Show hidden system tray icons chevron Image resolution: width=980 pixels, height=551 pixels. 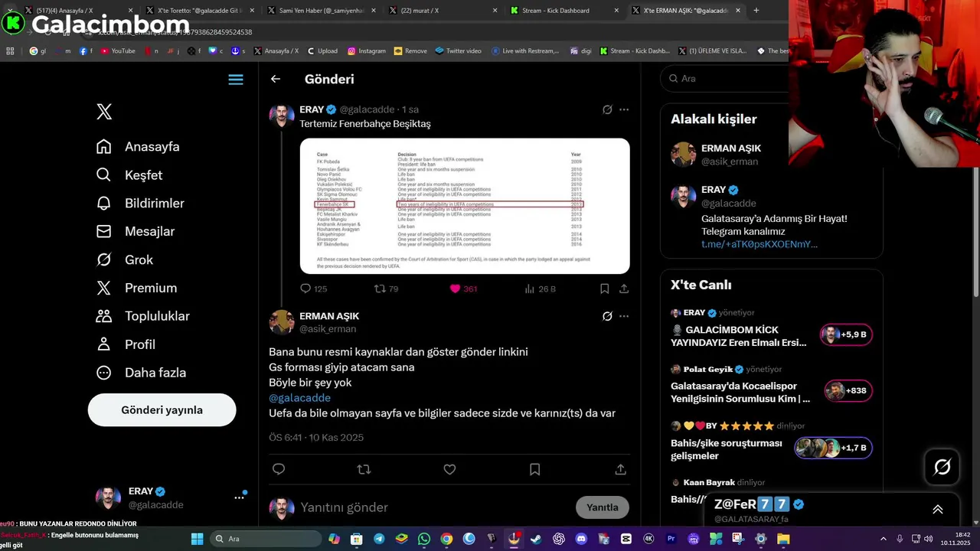pos(883,539)
